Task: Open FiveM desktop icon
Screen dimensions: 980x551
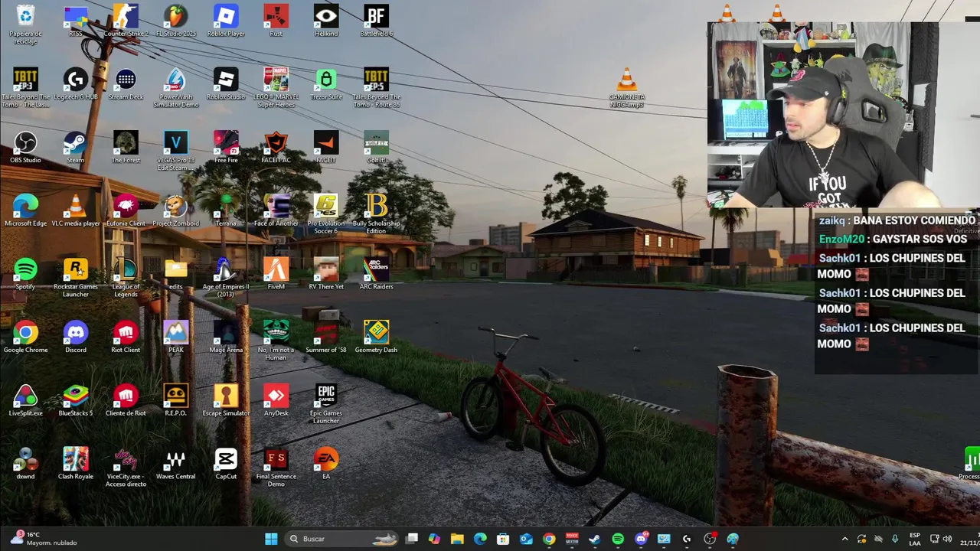Action: [276, 275]
